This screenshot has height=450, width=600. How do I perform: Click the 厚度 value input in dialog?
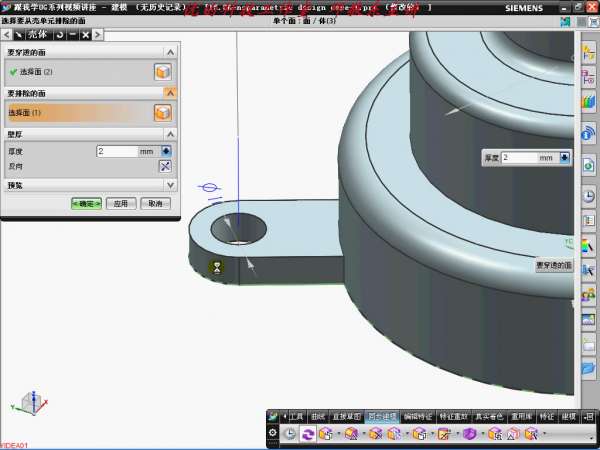[116, 151]
